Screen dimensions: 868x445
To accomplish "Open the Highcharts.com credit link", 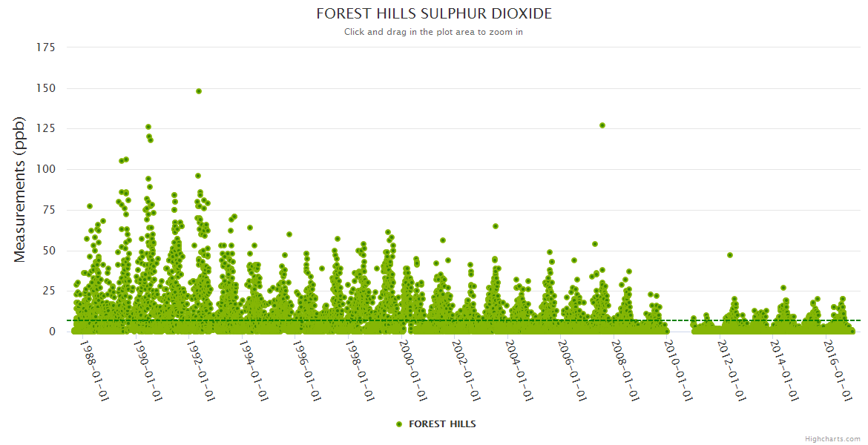I will [x=832, y=439].
